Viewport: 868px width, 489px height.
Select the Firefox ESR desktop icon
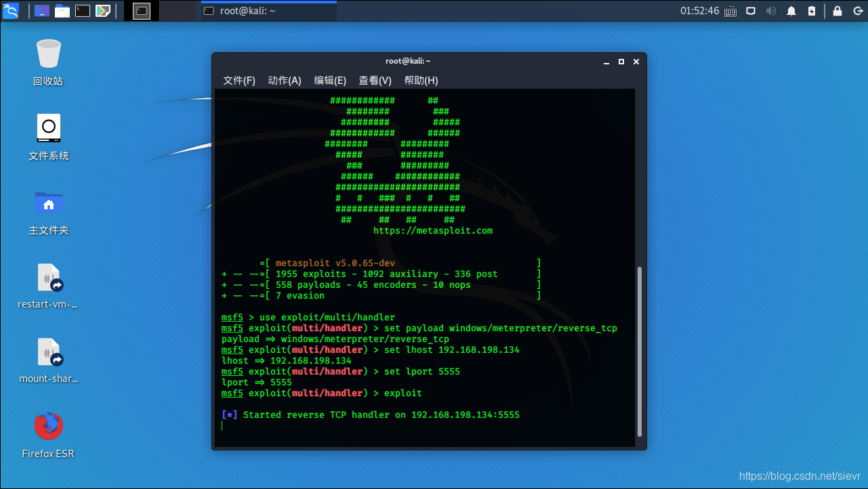click(x=48, y=435)
